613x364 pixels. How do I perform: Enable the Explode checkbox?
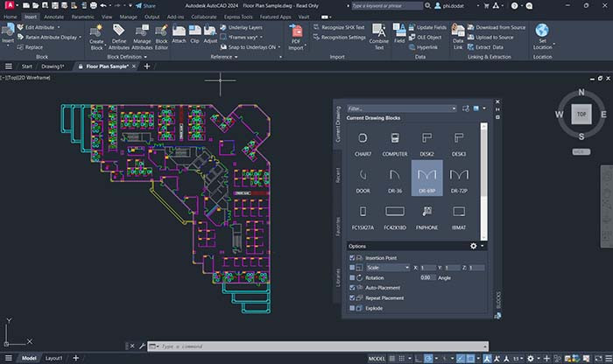coord(353,308)
